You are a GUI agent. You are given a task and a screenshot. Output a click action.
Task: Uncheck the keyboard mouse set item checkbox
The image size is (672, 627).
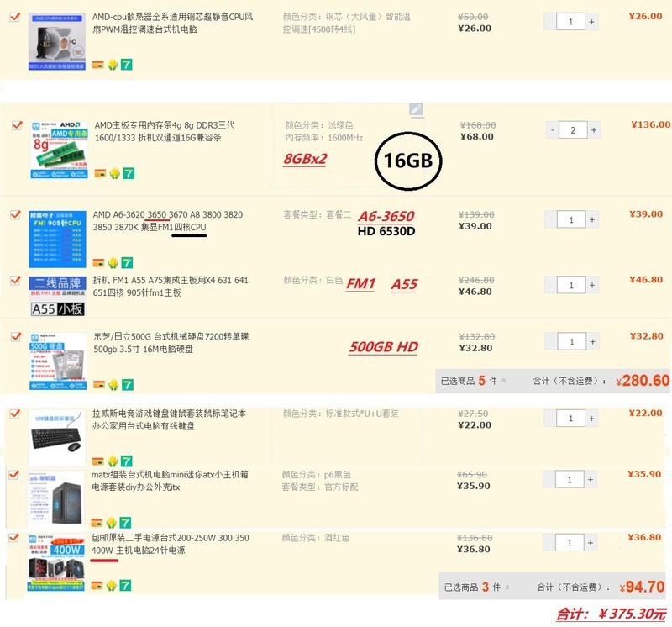pos(15,414)
